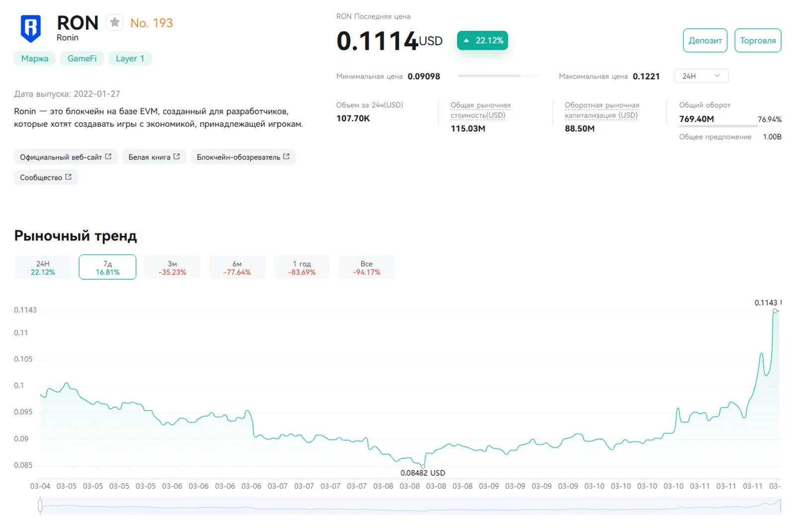Click the 0.1114 USD last price
795x532 pixels.
389,41
